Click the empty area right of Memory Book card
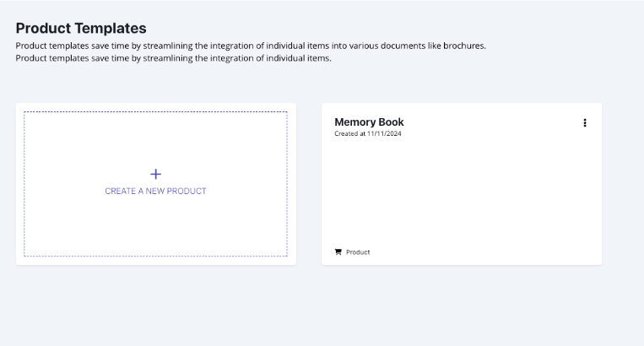The width and height of the screenshot is (644, 346). click(x=623, y=184)
